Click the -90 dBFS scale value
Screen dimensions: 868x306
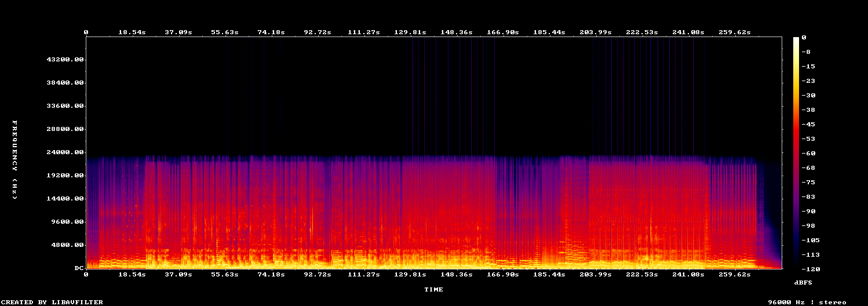809,212
